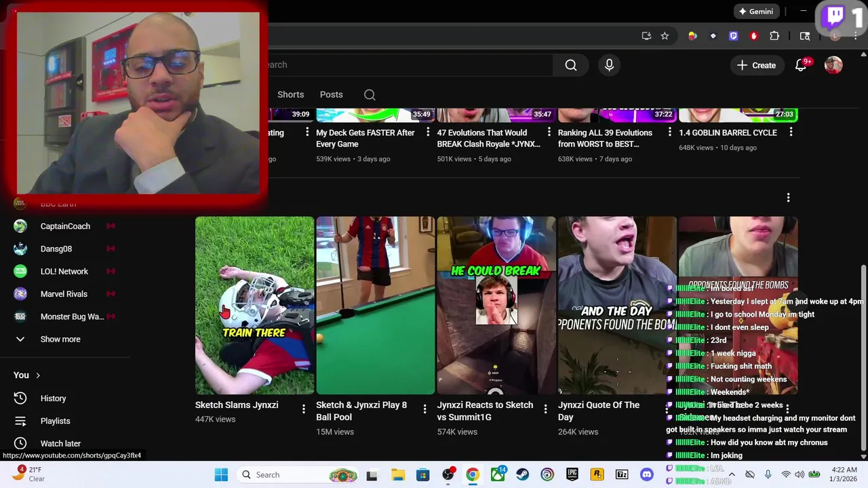Open 'Ranking ALL 39 Evolutions' video title
The image size is (868, 488).
[x=605, y=138]
